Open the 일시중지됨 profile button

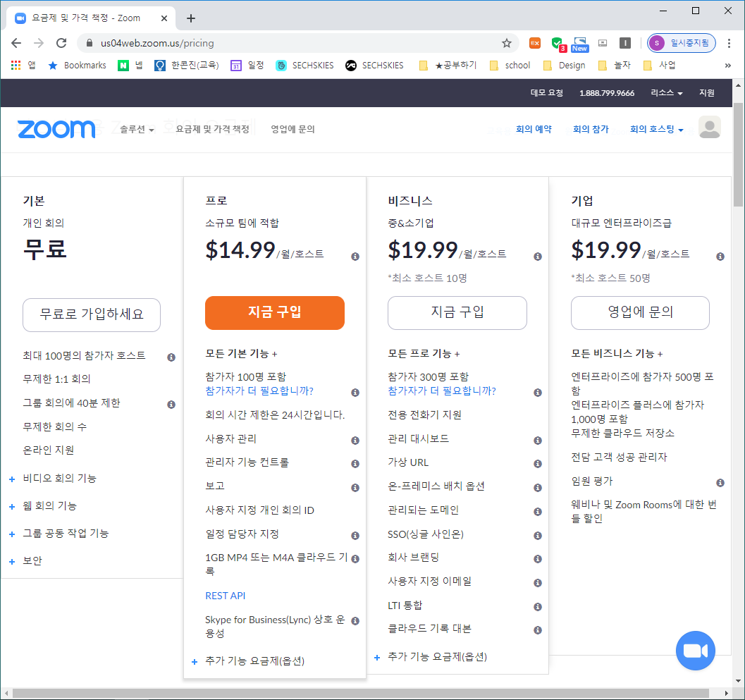[682, 43]
